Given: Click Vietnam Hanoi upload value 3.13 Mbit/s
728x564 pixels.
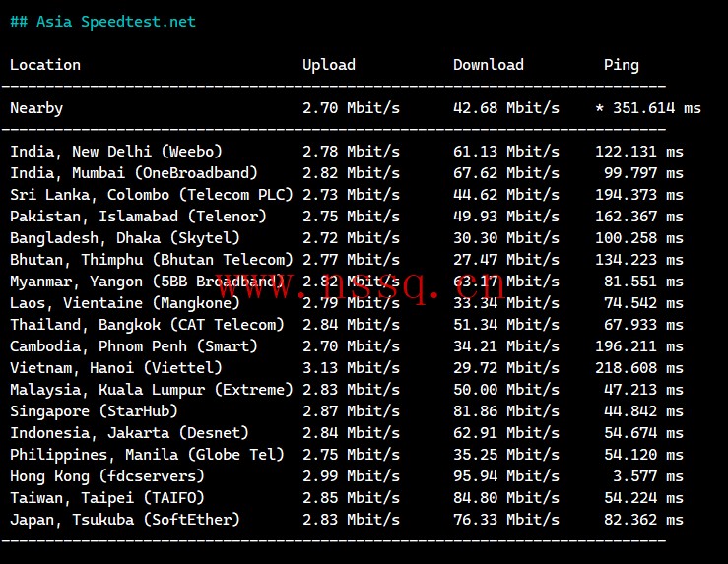Looking at the screenshot, I should click(351, 368).
